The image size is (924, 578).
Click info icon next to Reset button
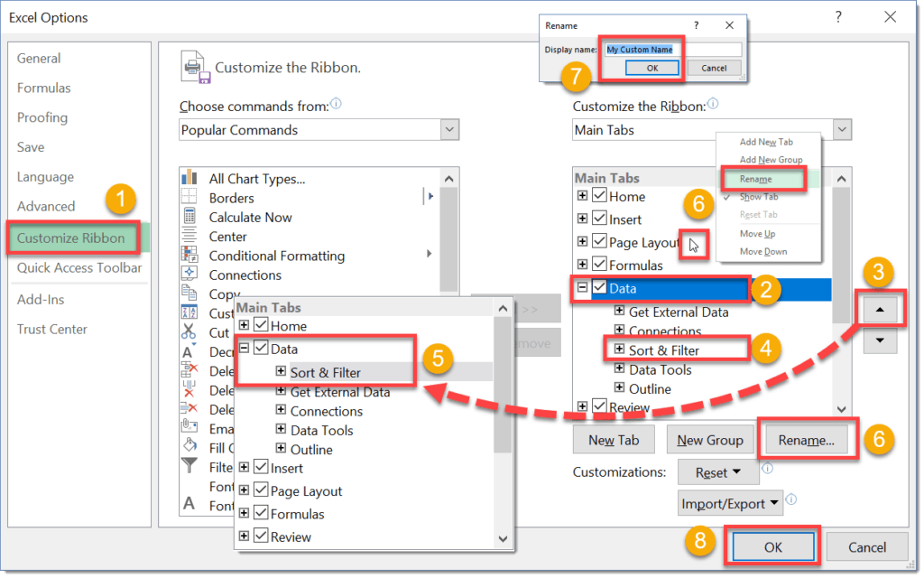point(767,469)
